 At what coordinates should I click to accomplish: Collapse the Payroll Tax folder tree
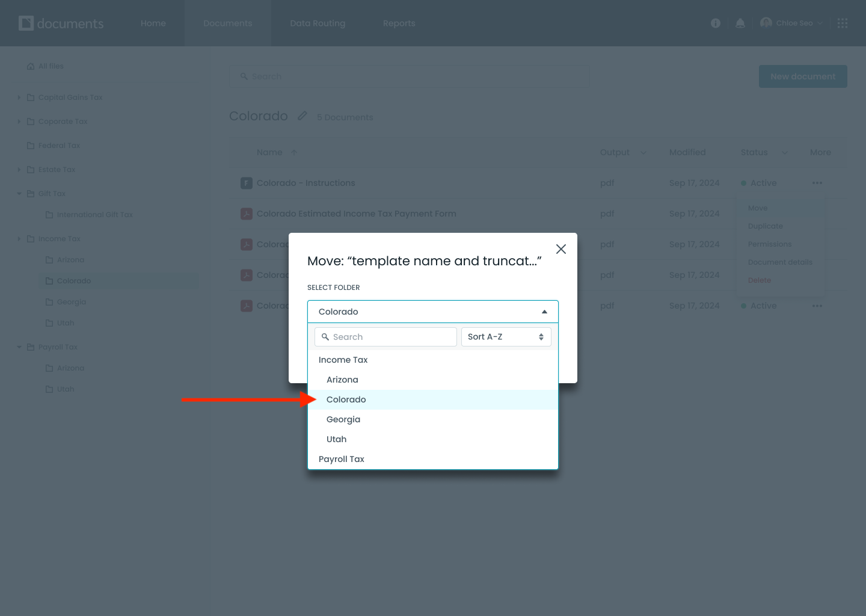pos(19,347)
